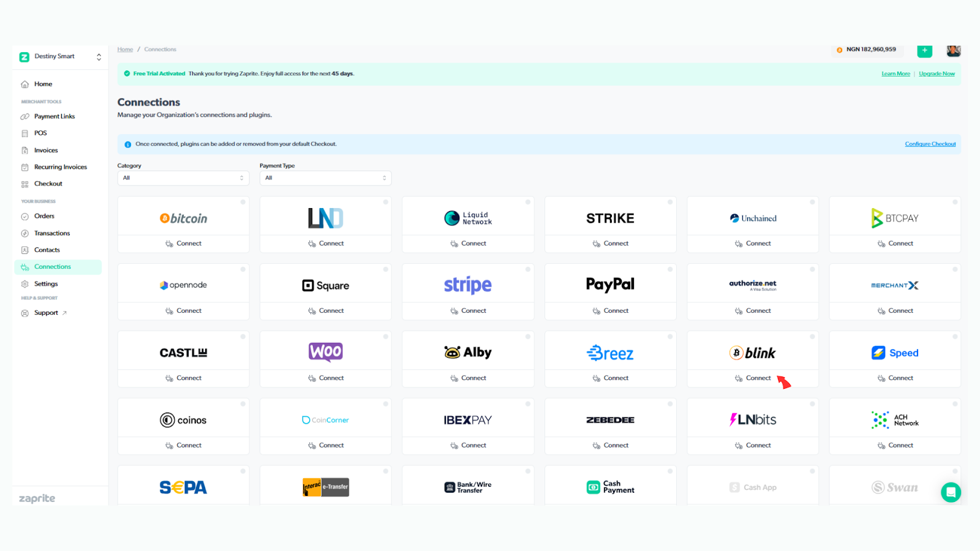Screen dimensions: 980x551
Task: Select the ZEBEDEE logo
Action: [x=610, y=420]
